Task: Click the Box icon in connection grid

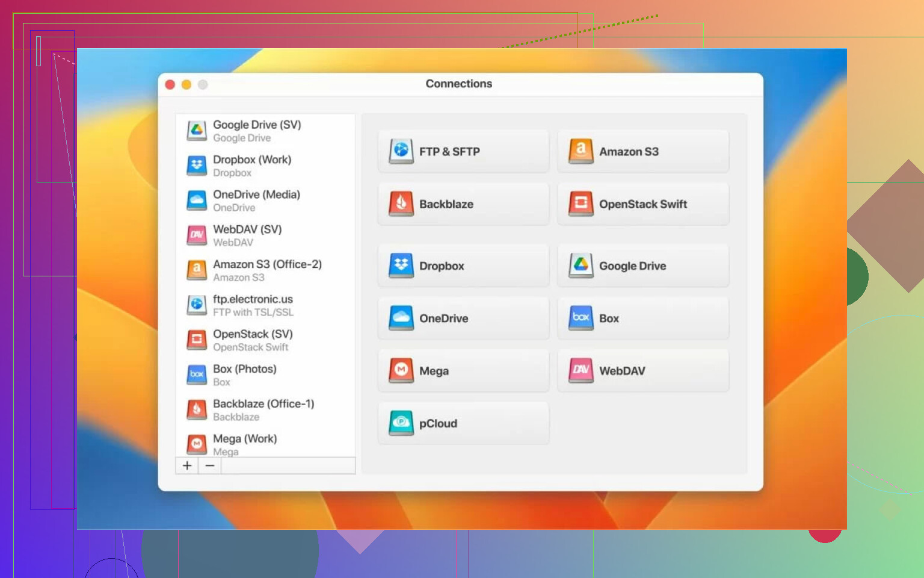Action: pyautogui.click(x=581, y=318)
